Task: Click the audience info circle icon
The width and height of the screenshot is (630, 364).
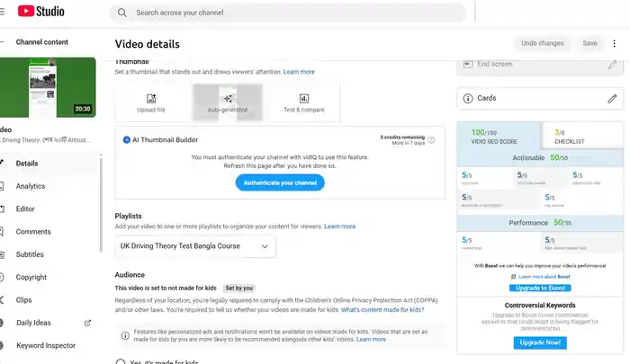Action: [125, 335]
